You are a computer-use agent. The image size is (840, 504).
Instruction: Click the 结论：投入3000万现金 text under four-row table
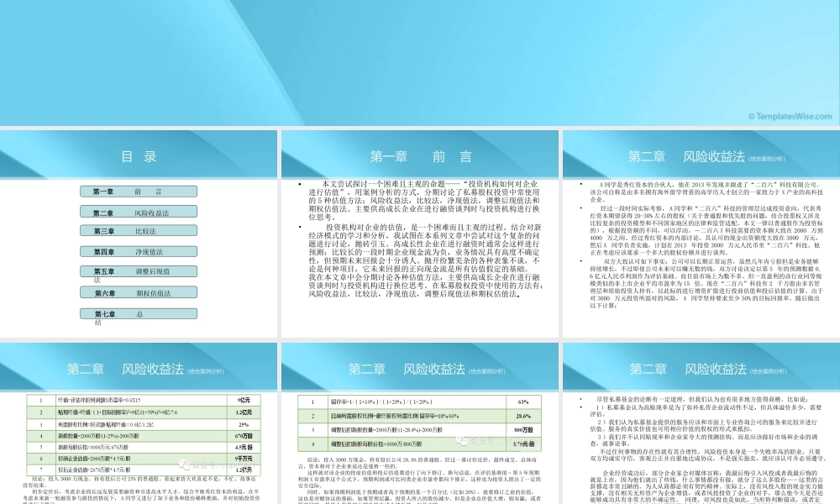click(417, 464)
